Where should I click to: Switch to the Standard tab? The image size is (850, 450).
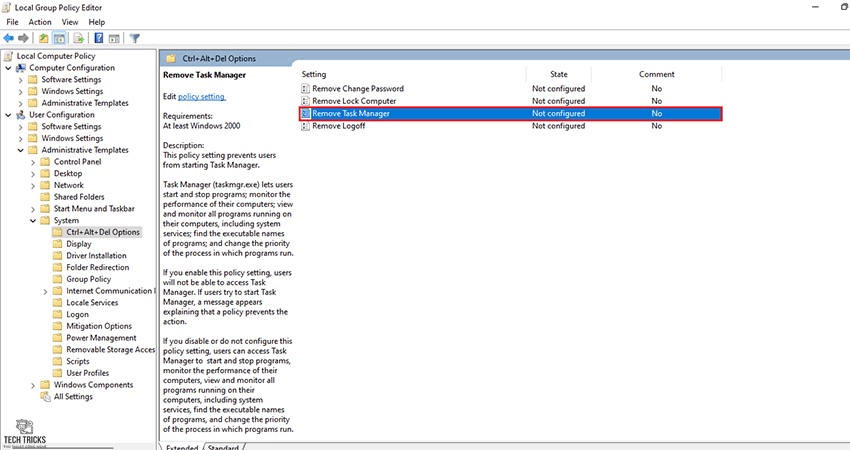tap(223, 447)
